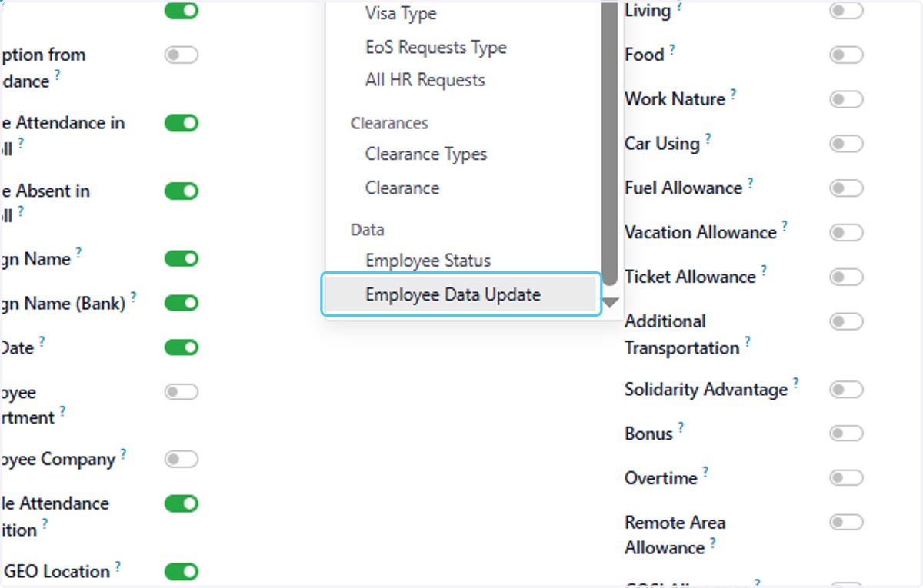Image resolution: width=923 pixels, height=588 pixels.
Task: Click the Solidarity Advantage label
Action: [x=706, y=390]
